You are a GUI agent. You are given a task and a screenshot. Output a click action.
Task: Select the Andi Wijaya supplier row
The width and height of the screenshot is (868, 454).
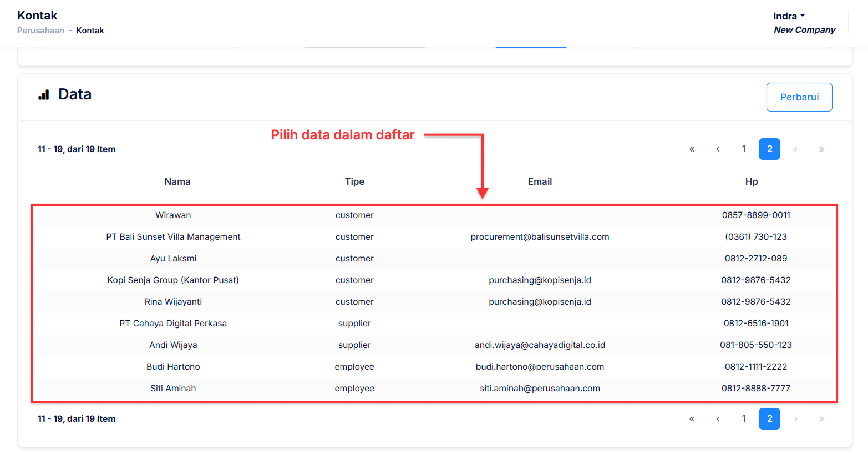(x=173, y=345)
